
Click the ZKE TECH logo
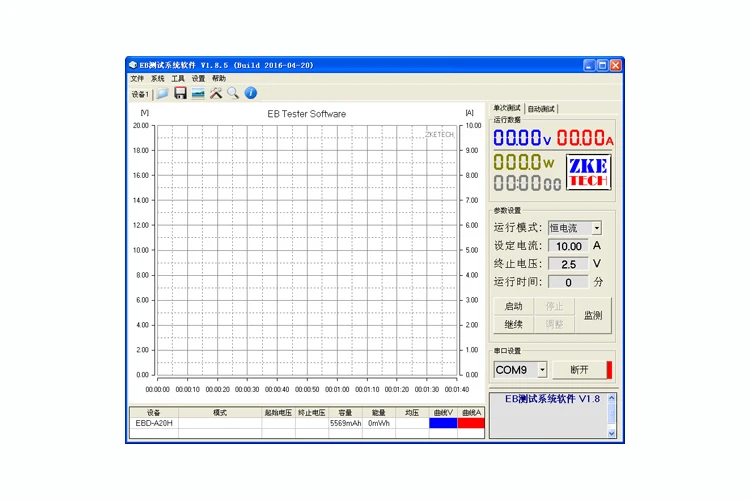(x=588, y=173)
